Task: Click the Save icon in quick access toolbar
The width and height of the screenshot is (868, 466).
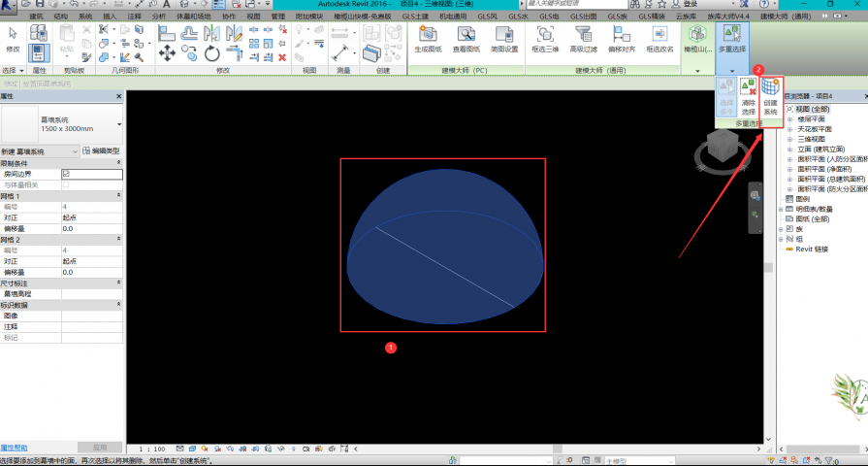Action: (40, 4)
